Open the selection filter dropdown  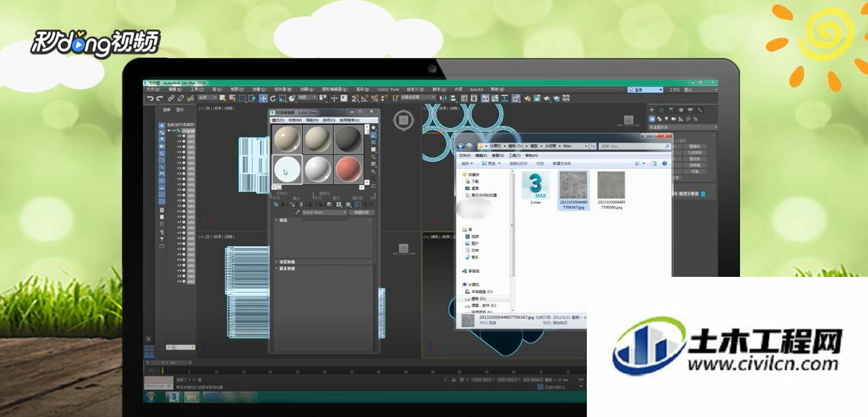coord(207,98)
